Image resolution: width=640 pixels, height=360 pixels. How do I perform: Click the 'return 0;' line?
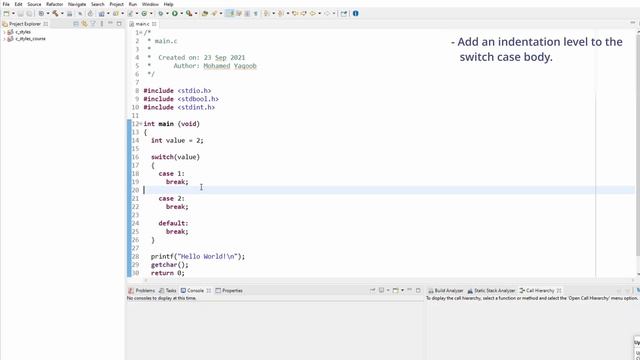[x=168, y=273]
